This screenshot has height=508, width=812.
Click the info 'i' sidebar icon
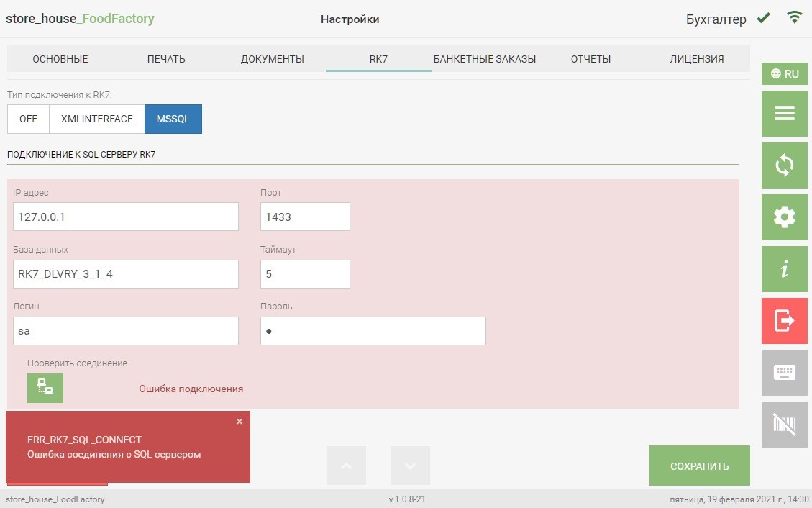tap(784, 269)
